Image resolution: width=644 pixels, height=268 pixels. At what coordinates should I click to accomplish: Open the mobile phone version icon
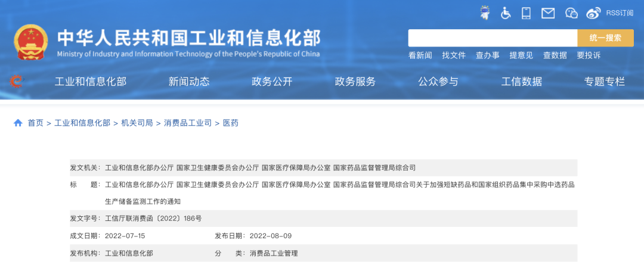(526, 13)
